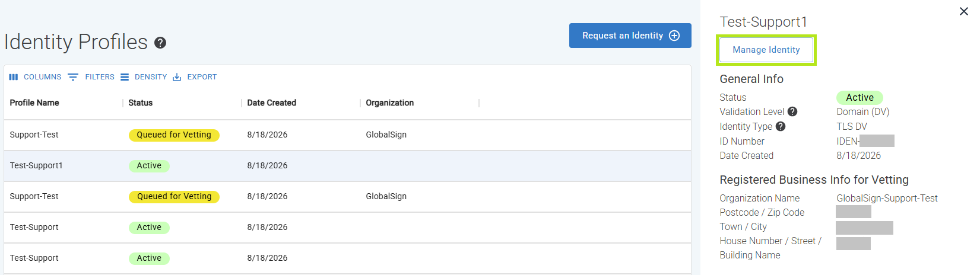Click the General Info heading
This screenshot has height=275, width=980.
pos(751,79)
